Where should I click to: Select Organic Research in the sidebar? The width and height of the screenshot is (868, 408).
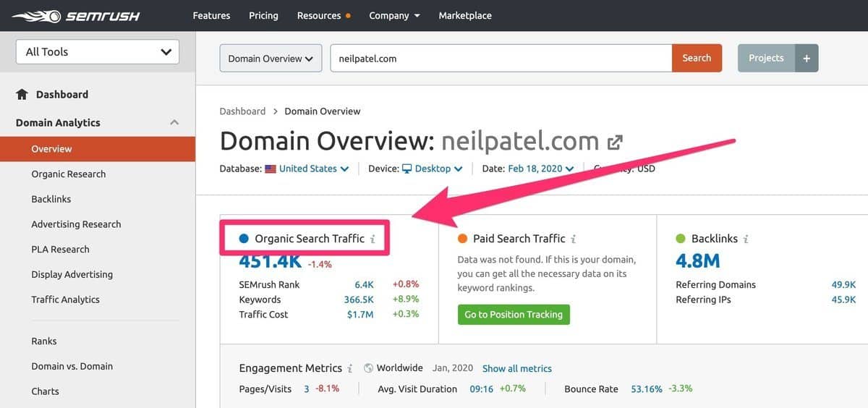click(69, 174)
